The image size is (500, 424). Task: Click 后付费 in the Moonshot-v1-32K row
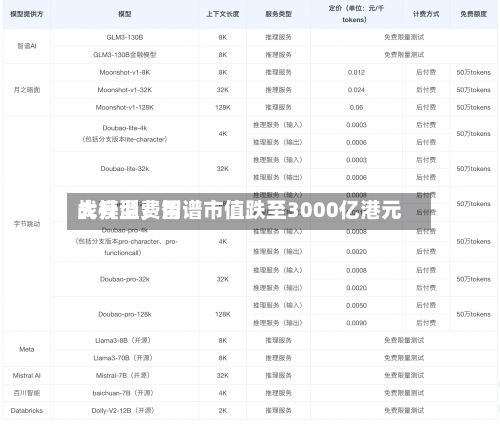click(x=426, y=90)
